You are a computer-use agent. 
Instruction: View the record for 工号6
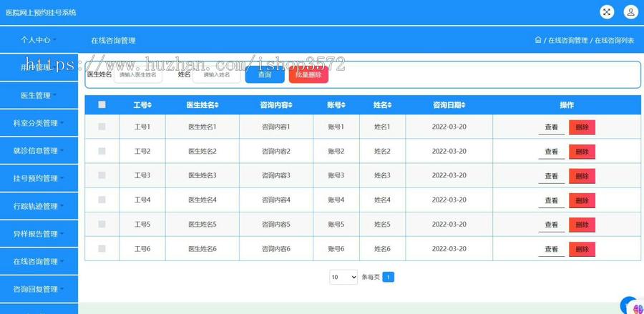pos(551,249)
